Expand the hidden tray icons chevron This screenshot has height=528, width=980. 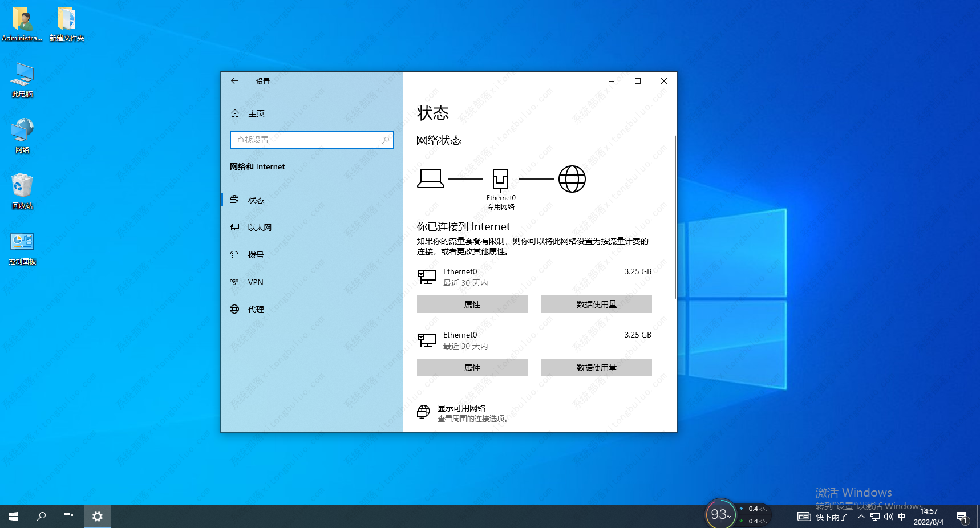[x=861, y=517]
